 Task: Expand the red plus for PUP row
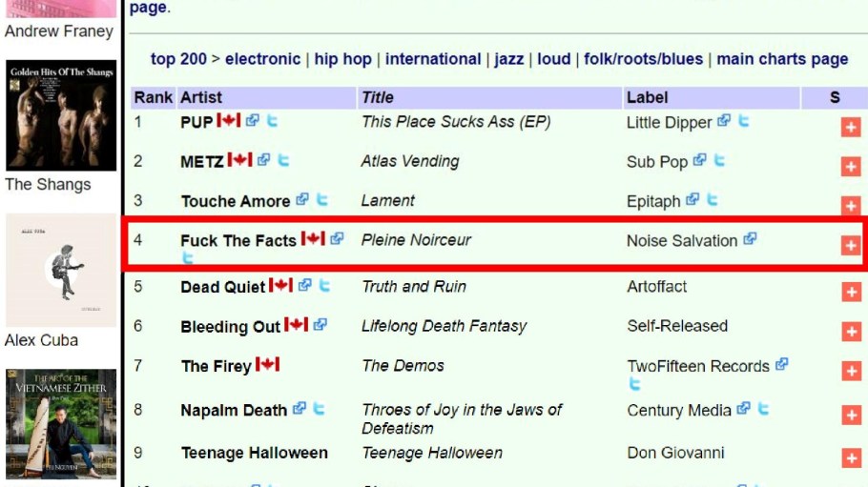pos(850,128)
